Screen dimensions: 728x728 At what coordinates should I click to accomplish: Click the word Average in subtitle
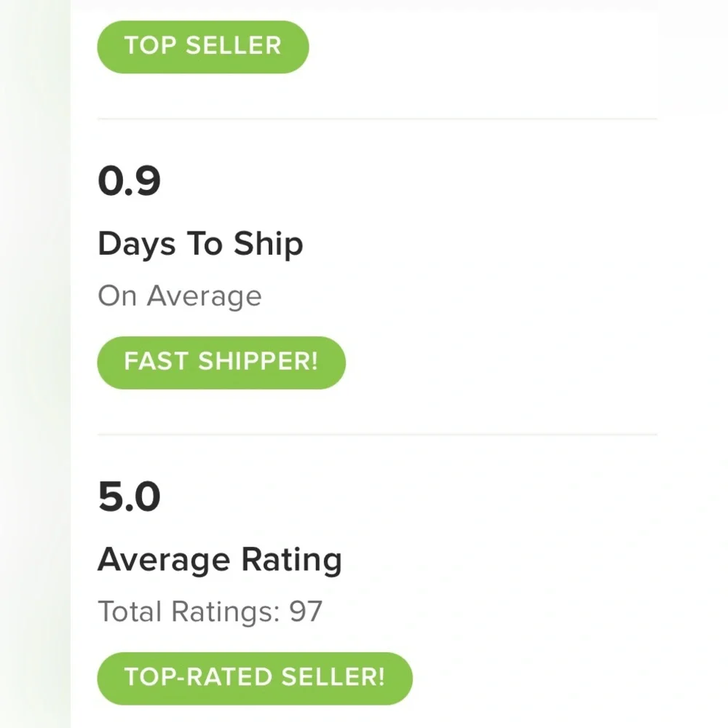[x=204, y=296]
